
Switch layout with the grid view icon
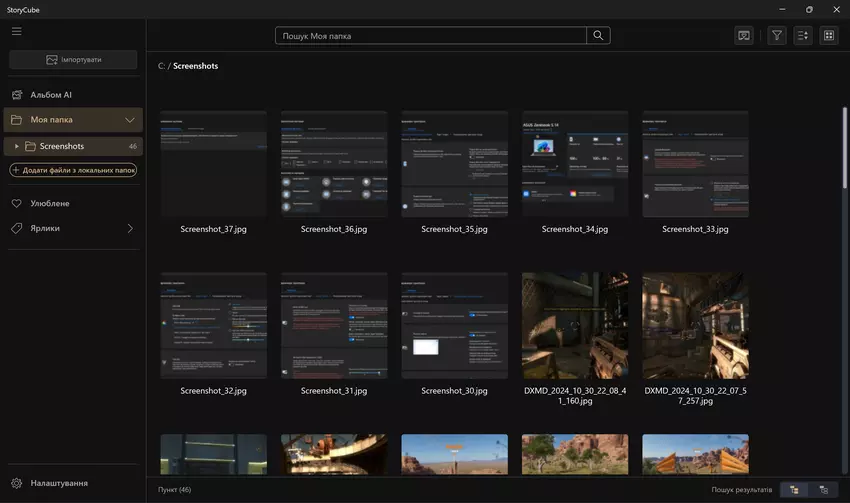tap(828, 36)
